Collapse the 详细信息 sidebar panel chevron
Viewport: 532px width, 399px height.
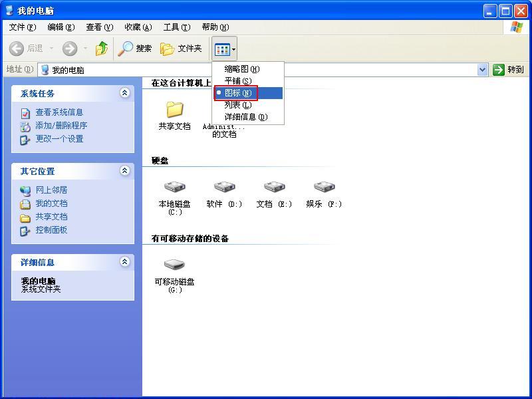125,261
